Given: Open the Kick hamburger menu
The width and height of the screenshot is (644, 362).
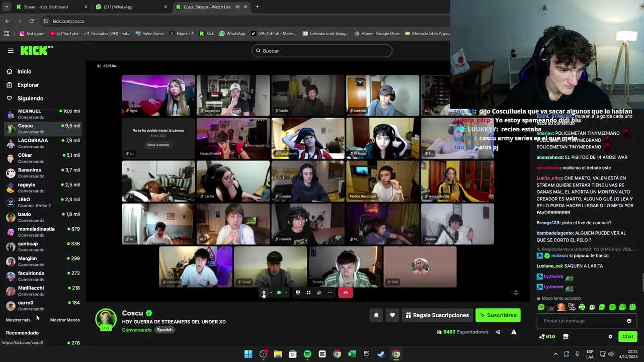Looking at the screenshot, I should click(11, 51).
